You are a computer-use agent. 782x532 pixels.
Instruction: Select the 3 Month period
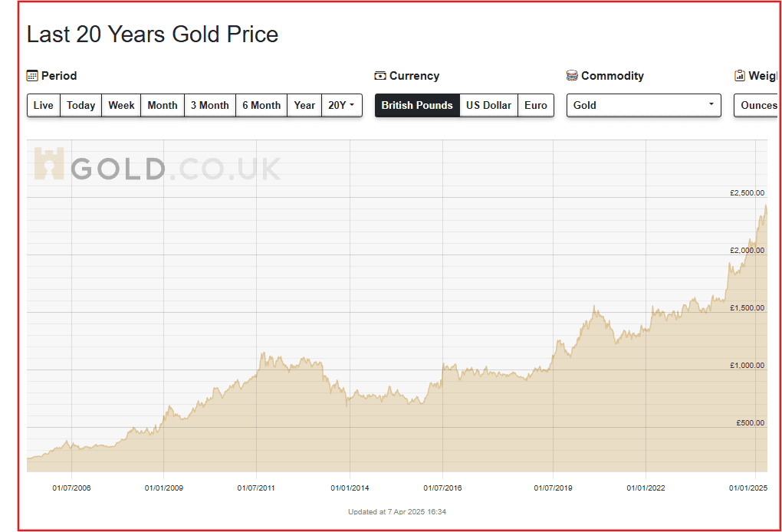[x=210, y=106]
